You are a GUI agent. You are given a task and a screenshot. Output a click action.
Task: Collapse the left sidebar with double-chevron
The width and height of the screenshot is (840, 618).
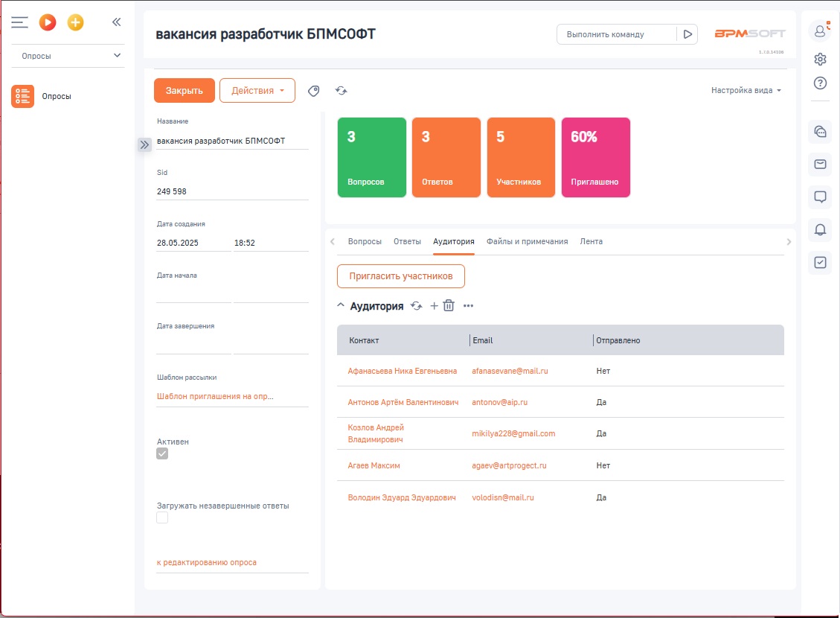tap(116, 22)
